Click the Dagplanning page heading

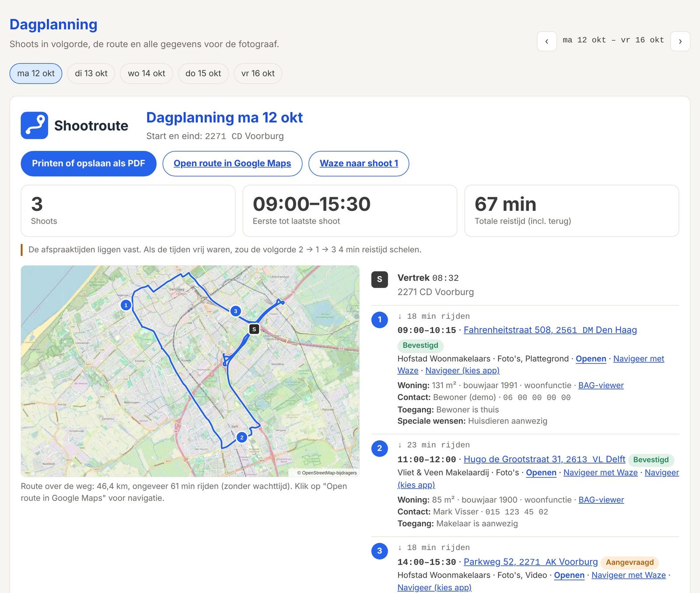[53, 24]
